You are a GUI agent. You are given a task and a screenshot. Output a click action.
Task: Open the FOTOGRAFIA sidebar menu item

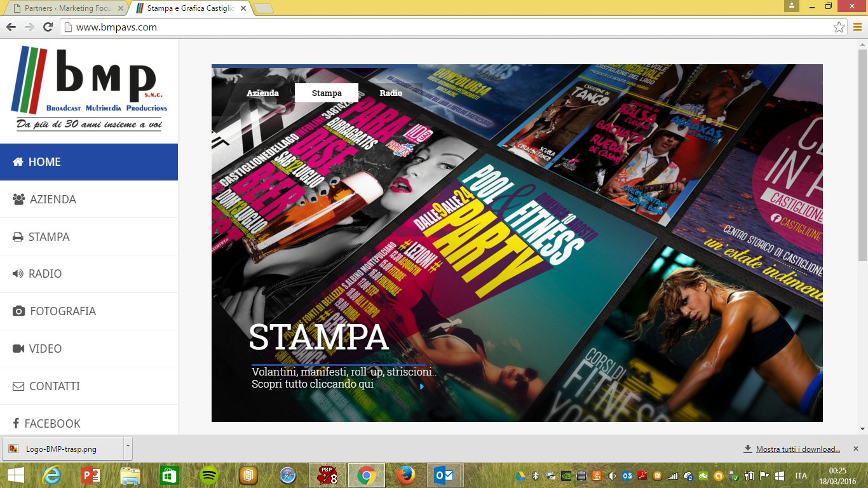click(x=89, y=311)
